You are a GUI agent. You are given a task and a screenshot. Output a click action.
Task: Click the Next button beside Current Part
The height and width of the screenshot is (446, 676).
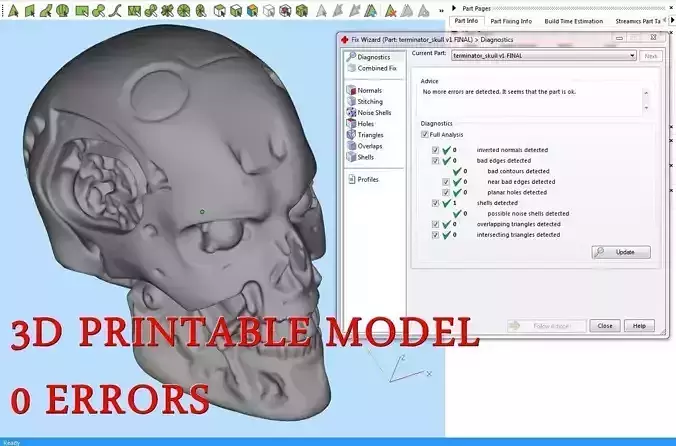click(651, 56)
